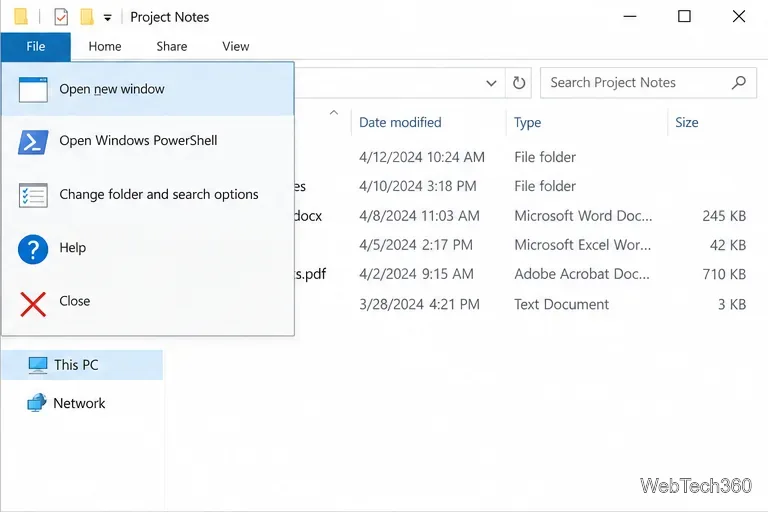This screenshot has width=768, height=512.
Task: Click the Microsoft Excel Wor... type cell
Action: click(583, 245)
